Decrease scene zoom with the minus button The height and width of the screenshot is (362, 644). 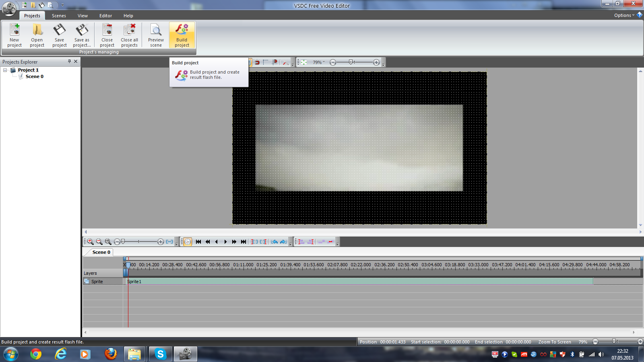point(333,62)
